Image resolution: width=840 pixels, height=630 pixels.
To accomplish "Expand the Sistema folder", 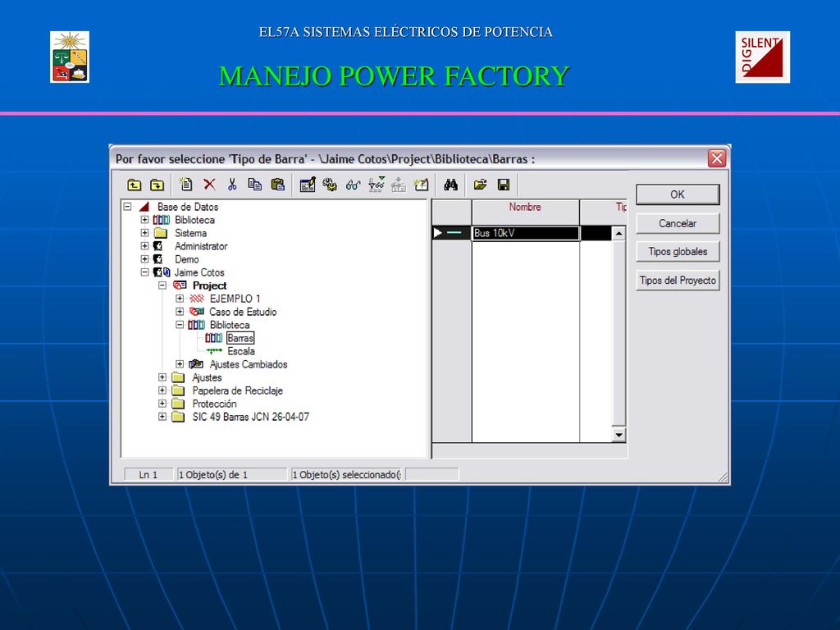I will [144, 232].
